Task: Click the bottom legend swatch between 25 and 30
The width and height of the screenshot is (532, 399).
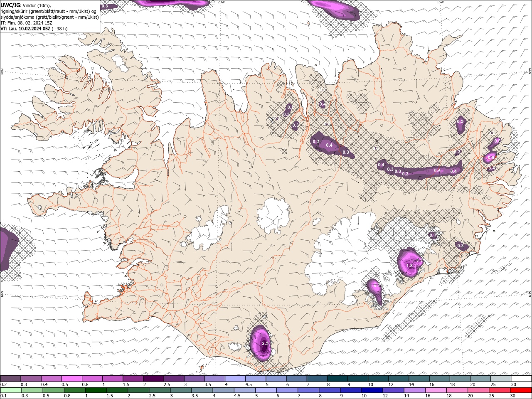Action: (500, 390)
